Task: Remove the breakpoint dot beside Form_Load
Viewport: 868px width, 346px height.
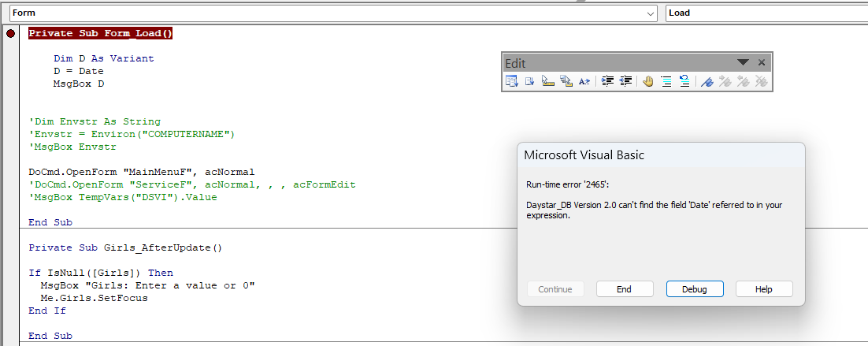Action: pos(10,33)
